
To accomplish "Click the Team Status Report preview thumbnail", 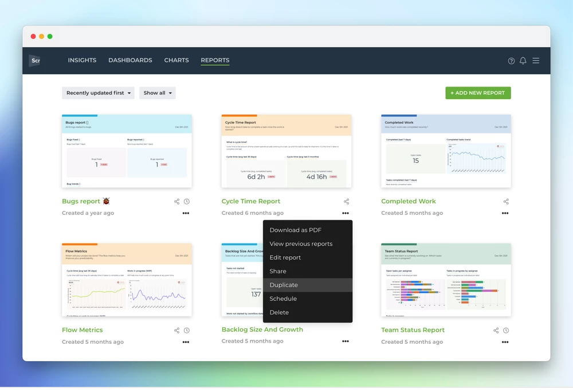I will point(446,280).
